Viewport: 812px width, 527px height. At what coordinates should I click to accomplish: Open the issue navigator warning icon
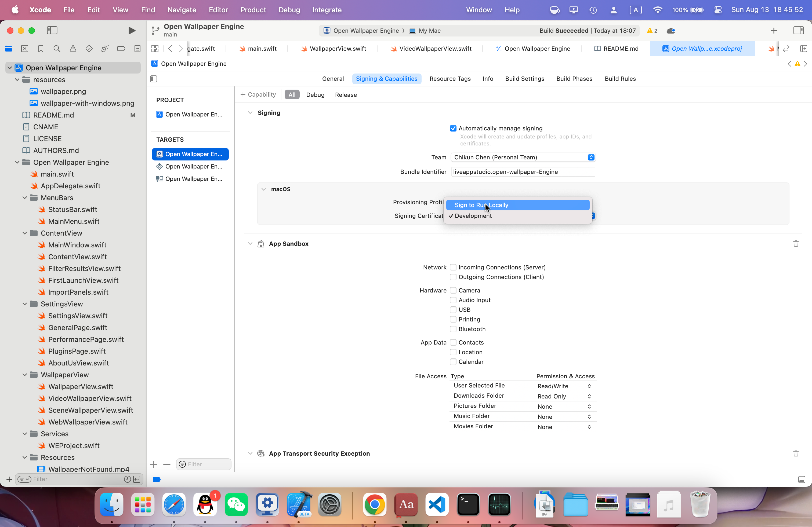pos(73,49)
